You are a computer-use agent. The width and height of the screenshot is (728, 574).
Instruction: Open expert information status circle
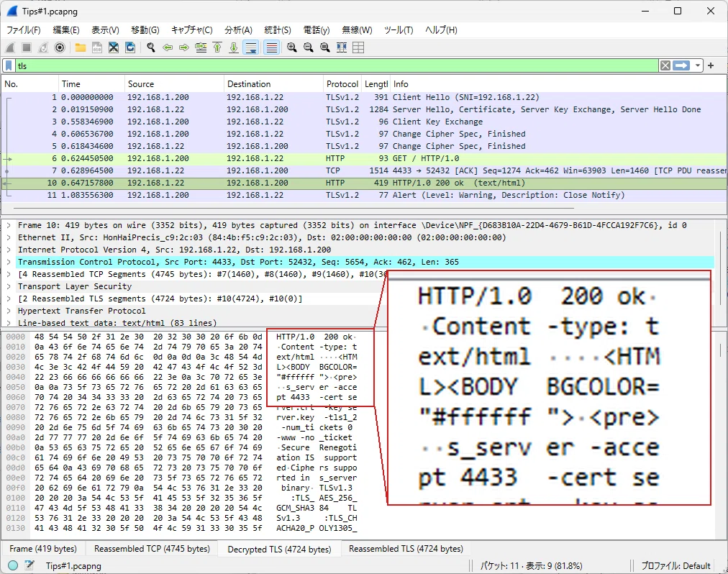point(12,565)
